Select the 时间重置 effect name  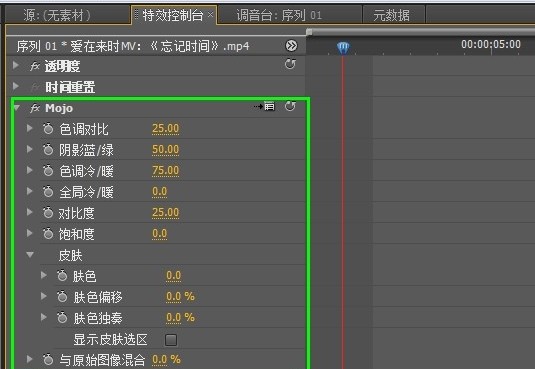[70, 87]
